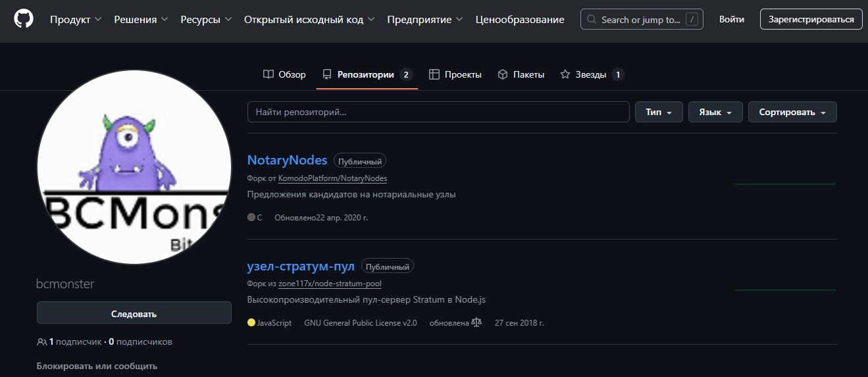Click the Войти link
The width and height of the screenshot is (868, 377).
[732, 20]
